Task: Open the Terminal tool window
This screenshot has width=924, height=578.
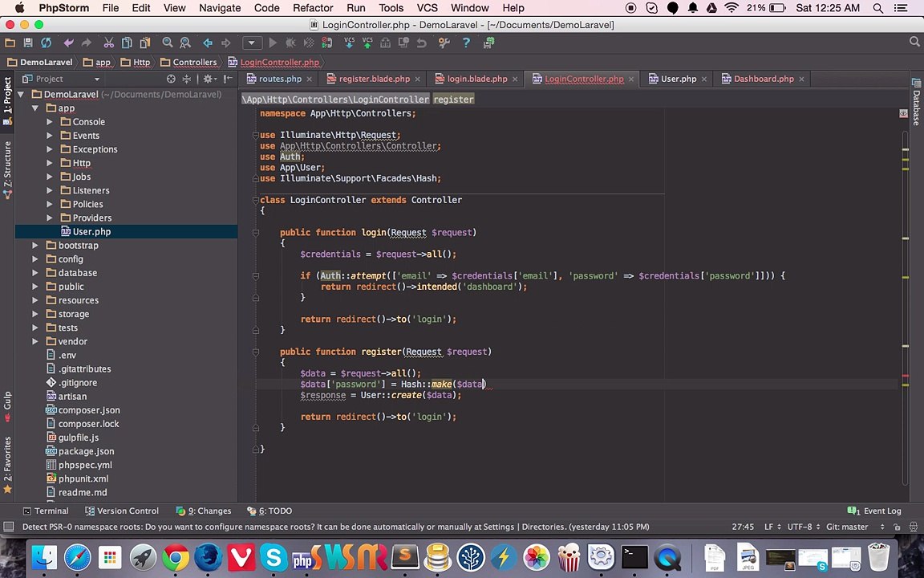Action: click(x=45, y=511)
